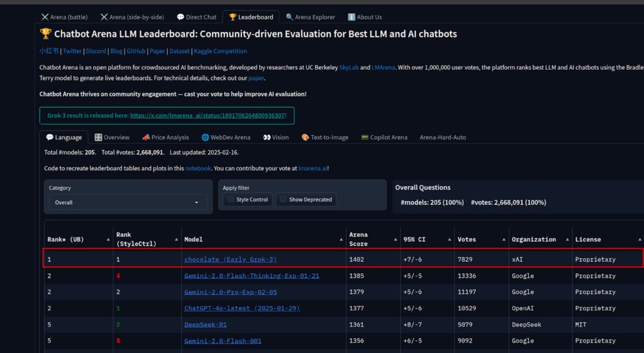644x353 pixels.
Task: Enable the Style Control checkbox
Action: [x=231, y=200]
